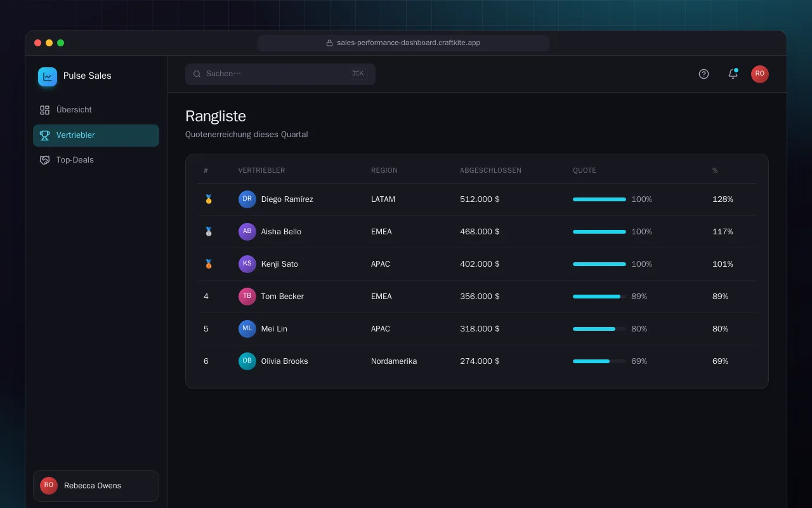This screenshot has height=508, width=812.
Task: Click the KS avatar of Kenji Sato
Action: pyautogui.click(x=247, y=264)
